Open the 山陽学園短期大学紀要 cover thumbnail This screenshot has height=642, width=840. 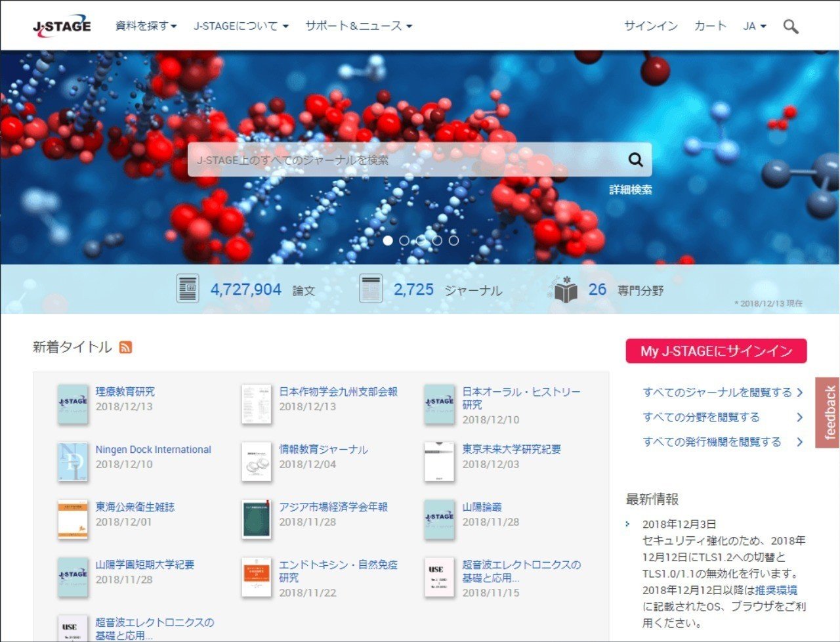pos(72,578)
